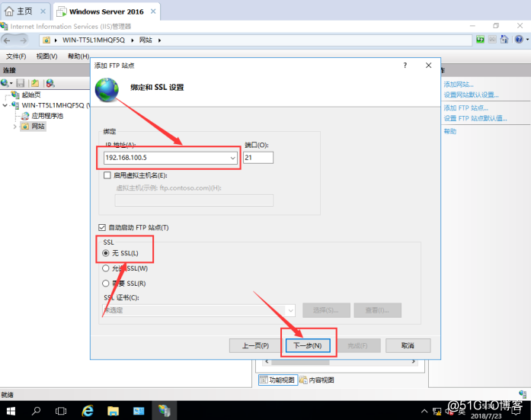Viewport: 531px width, 420px height.
Task: Open the File (文件) menu
Action: (16, 56)
